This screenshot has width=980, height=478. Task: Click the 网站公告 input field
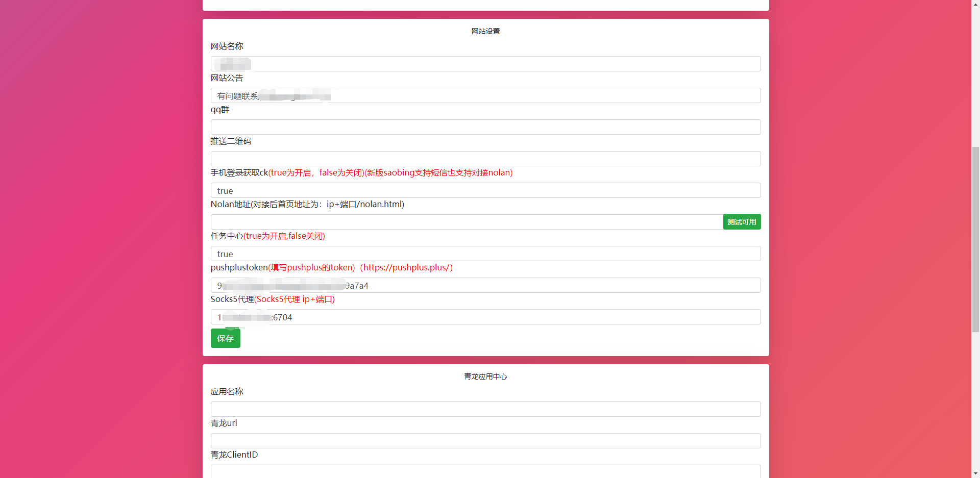point(485,95)
